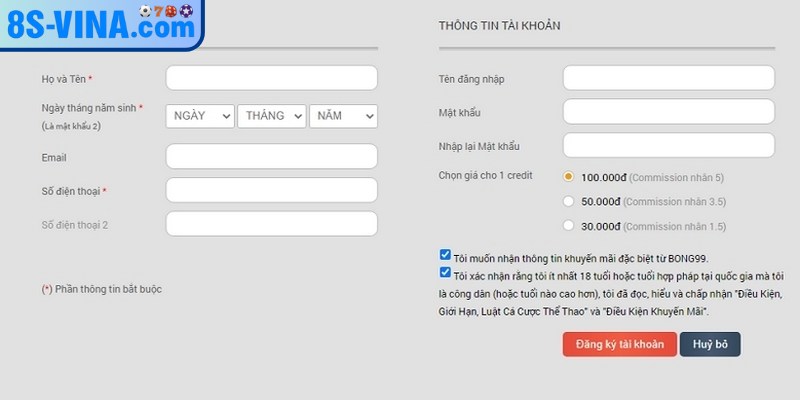Select the 100.000đ credit option

point(569,177)
